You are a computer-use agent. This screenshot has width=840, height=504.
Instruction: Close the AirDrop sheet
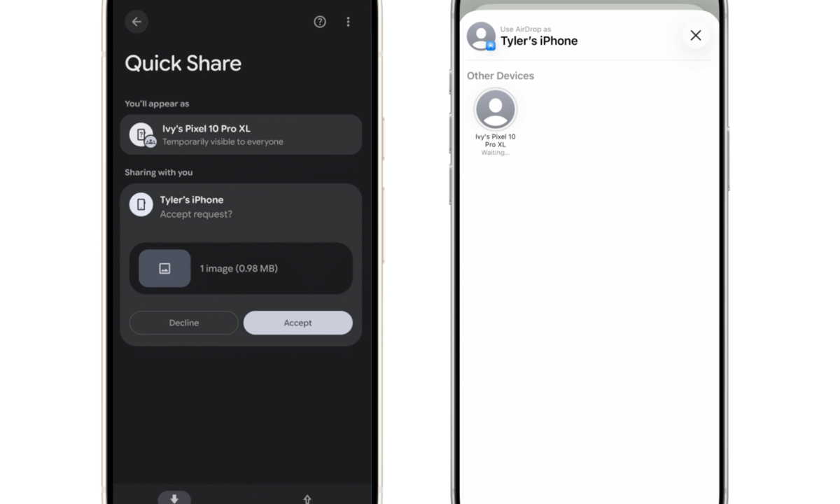point(695,35)
